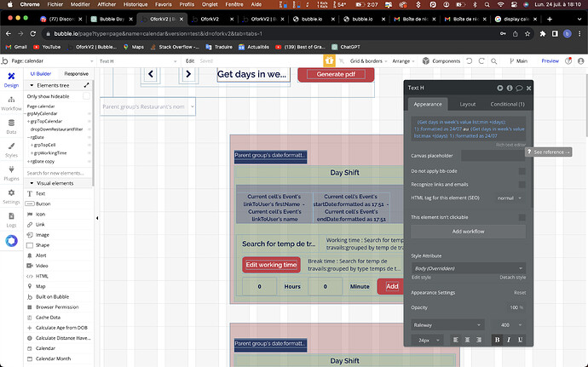Collapse the Elements tree section

pyautogui.click(x=32, y=85)
